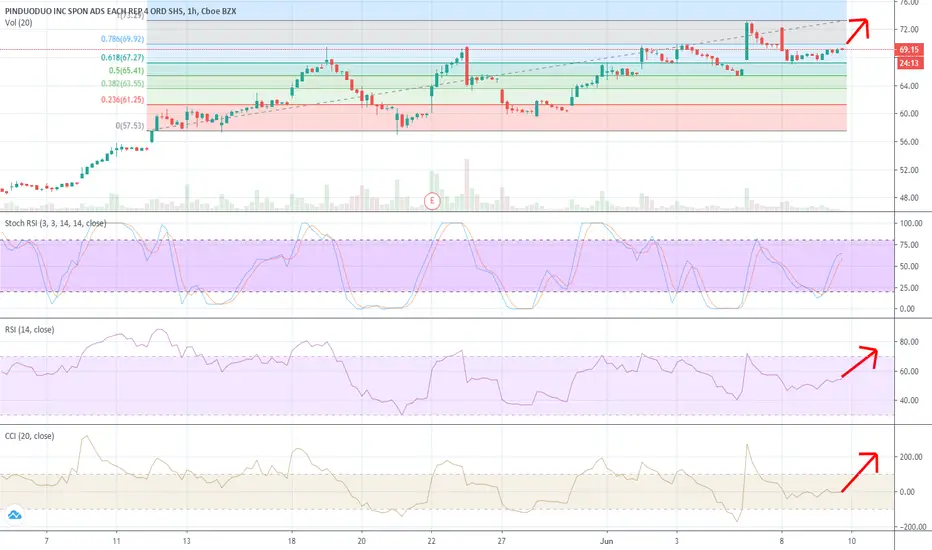Click the 80.00 RSI axis value
The height and width of the screenshot is (550, 932).
(909, 342)
